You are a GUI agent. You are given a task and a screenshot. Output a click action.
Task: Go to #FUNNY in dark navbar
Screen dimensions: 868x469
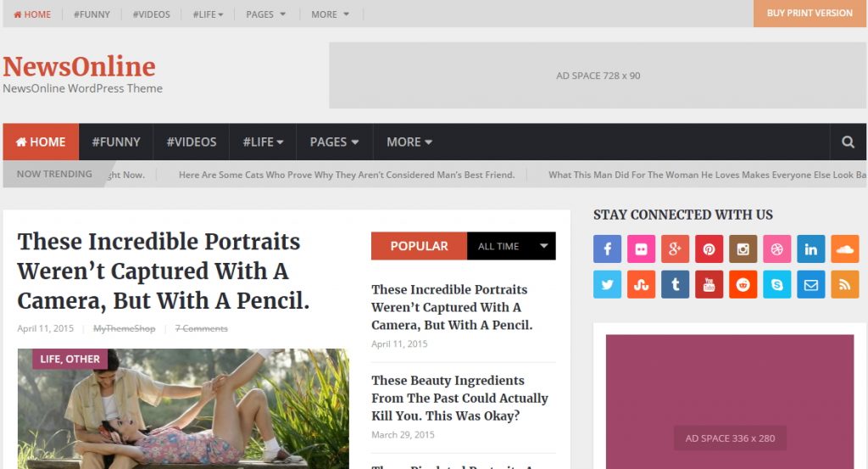(x=115, y=142)
